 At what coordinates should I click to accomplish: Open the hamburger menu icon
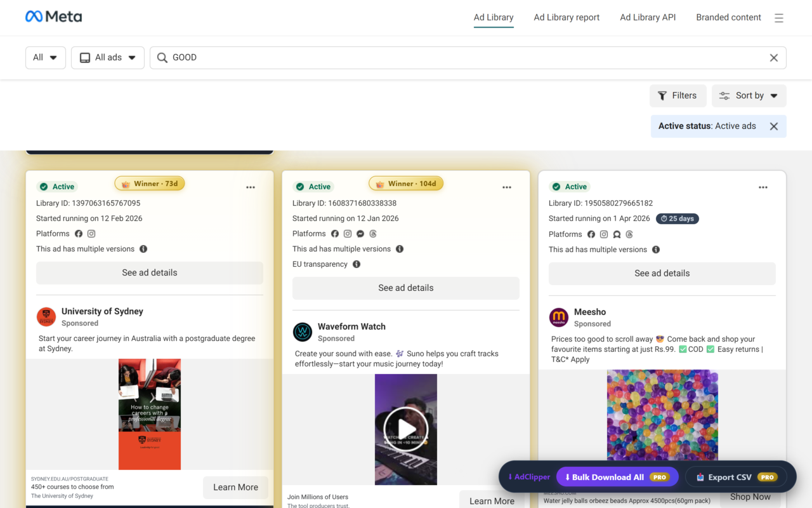(779, 18)
